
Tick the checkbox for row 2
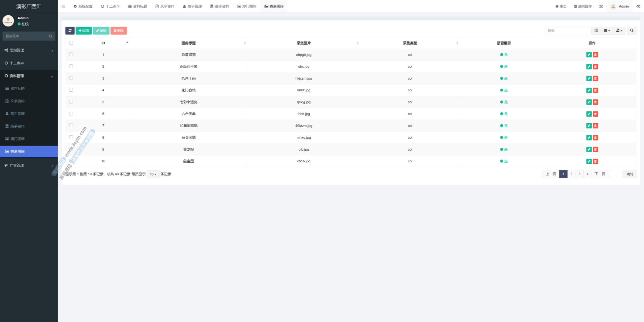tap(71, 66)
